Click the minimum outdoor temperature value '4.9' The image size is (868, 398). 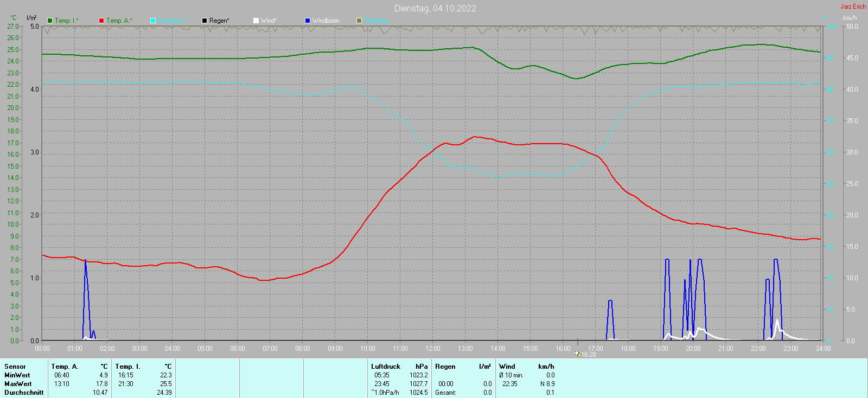[x=104, y=375]
